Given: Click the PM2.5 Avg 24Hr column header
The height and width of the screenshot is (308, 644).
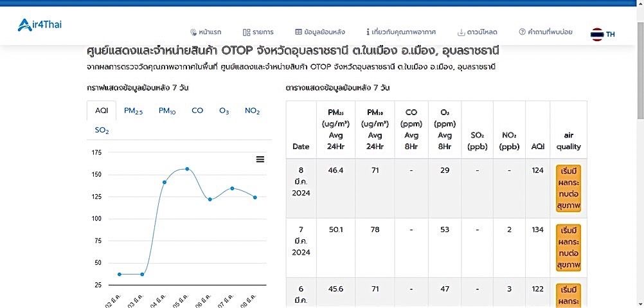Looking at the screenshot, I should (335, 129).
